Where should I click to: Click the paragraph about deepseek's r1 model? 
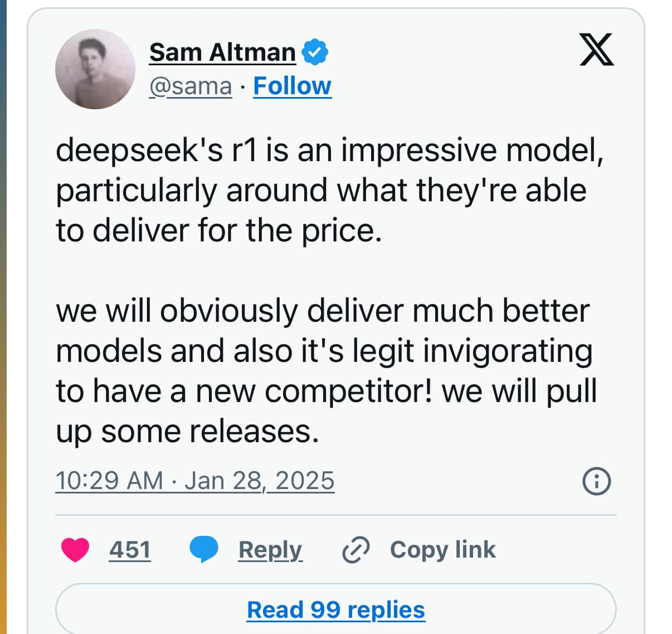pos(329,190)
